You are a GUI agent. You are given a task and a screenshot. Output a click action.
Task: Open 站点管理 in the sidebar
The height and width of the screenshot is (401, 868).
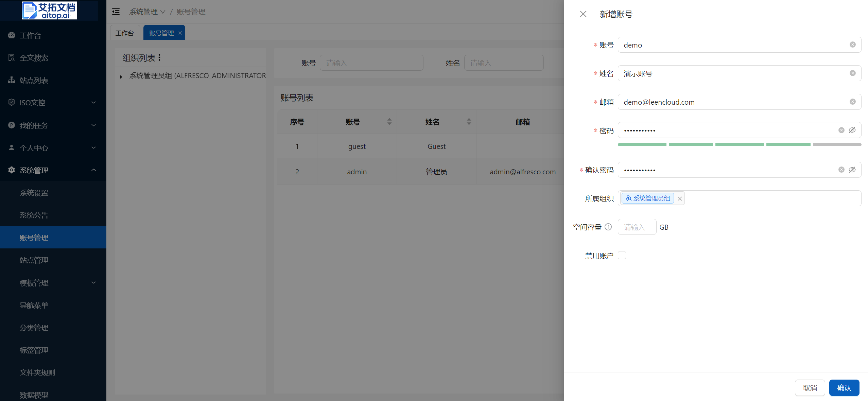click(34, 260)
